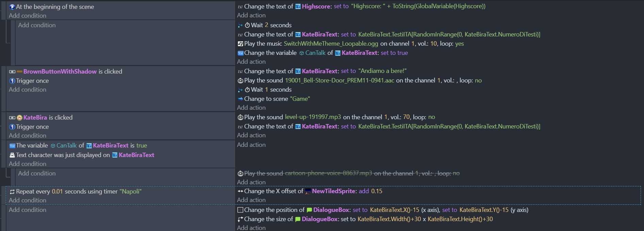Click the KateBira face sprite icon
Viewport: 644px width, 231px height.
tap(19, 118)
